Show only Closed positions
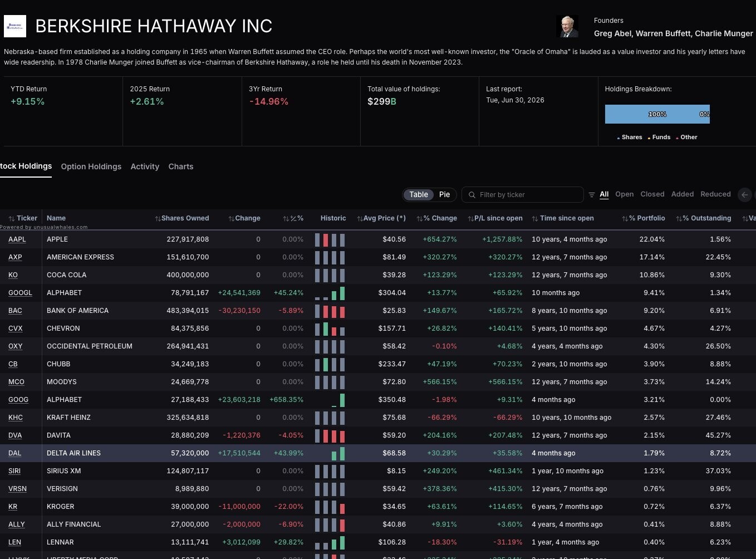756x559 pixels. pos(652,194)
